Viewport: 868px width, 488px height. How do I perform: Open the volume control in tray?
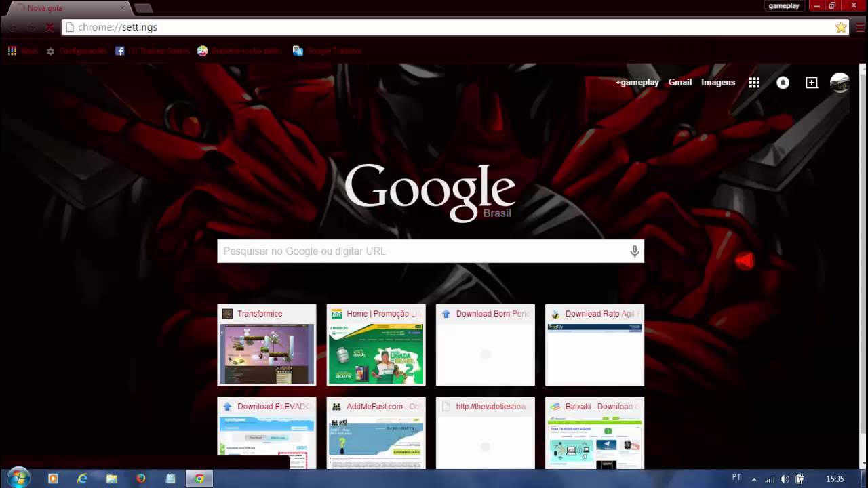785,479
